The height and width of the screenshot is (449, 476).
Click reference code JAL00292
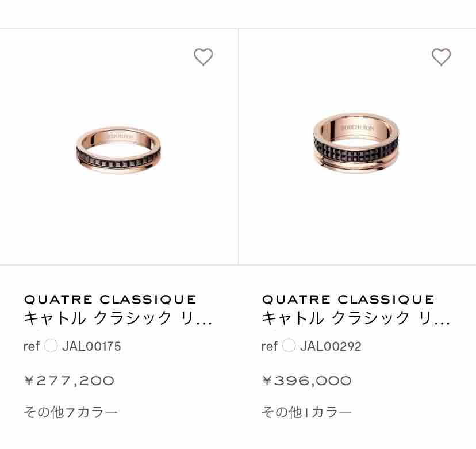(x=331, y=347)
